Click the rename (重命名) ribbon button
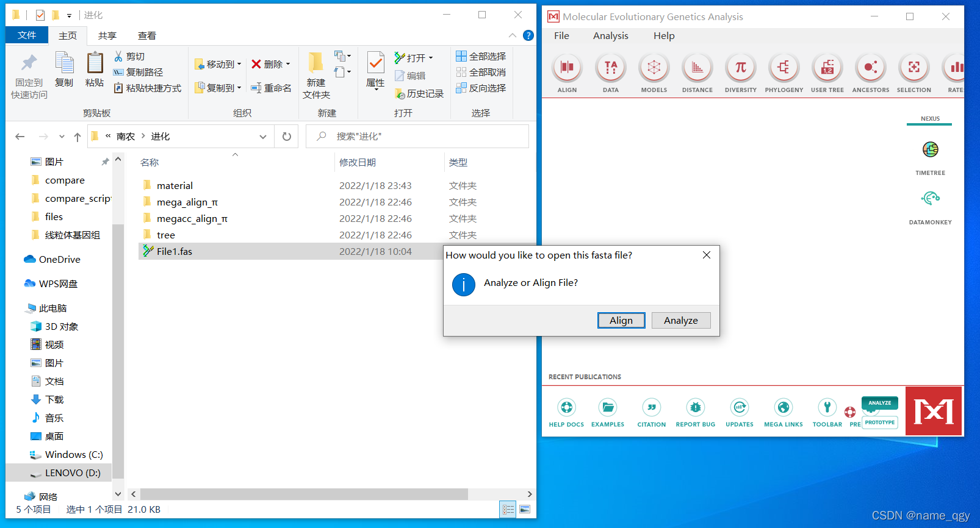This screenshot has height=528, width=980. 271,88
